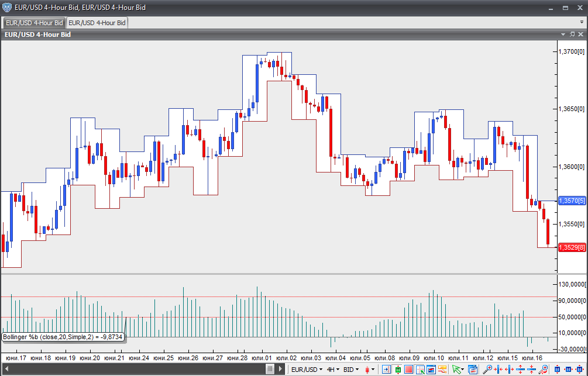Click the zoom in magnifier icon
Screen dimensions: 588x376
(x=487, y=370)
